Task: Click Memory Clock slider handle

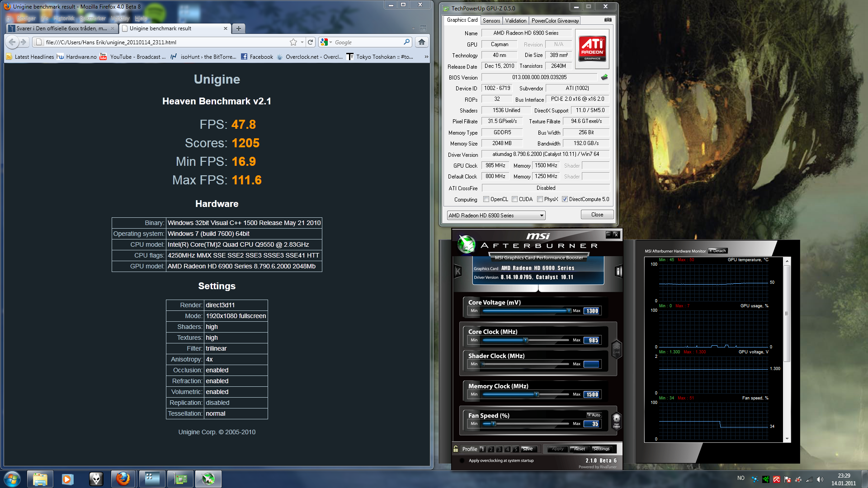Action: click(x=537, y=394)
